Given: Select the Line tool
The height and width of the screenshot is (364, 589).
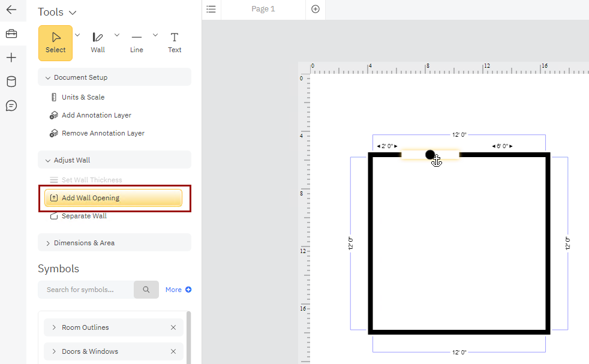Looking at the screenshot, I should [x=137, y=43].
